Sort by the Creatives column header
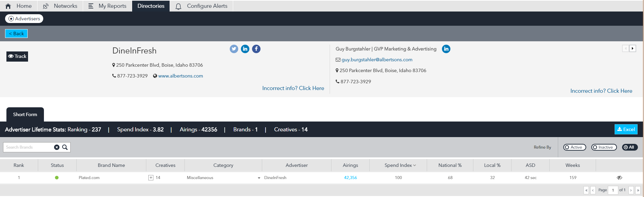 click(x=165, y=165)
